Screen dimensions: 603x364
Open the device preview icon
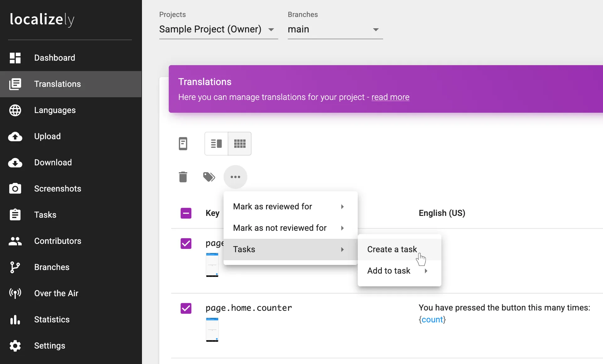(x=183, y=143)
